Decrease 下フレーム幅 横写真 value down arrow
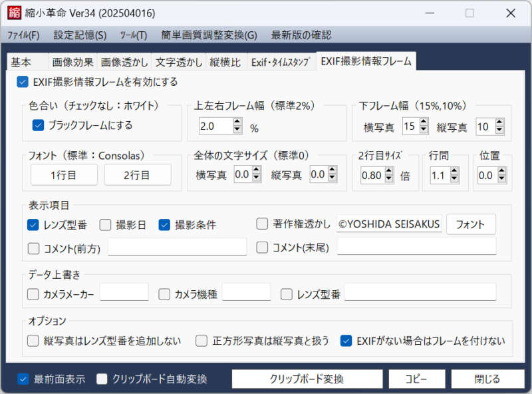The height and width of the screenshot is (394, 532). coord(424,130)
